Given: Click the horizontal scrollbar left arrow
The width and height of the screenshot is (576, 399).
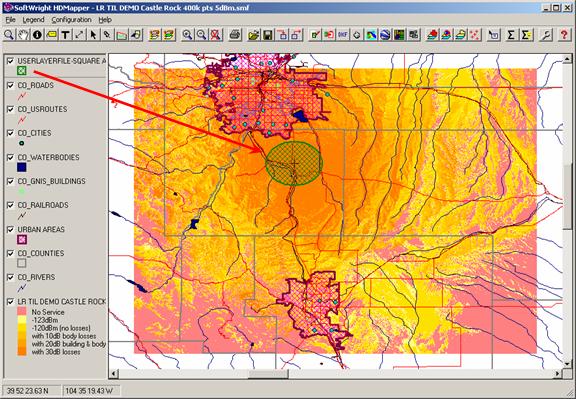Looking at the screenshot, I should click(114, 374).
